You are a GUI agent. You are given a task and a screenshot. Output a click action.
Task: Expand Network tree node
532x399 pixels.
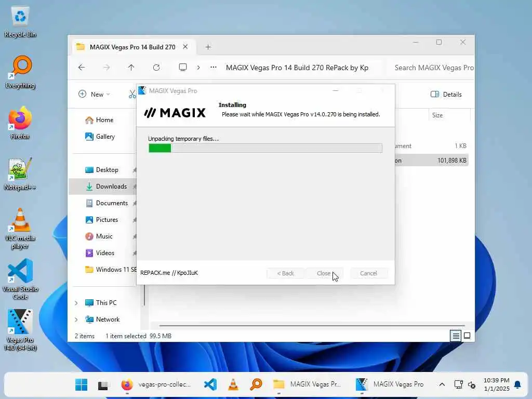(76, 320)
